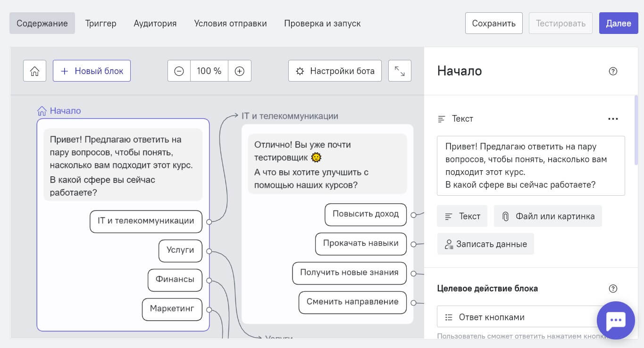Open help icon beside Целевое действие блока
644x348 pixels.
pyautogui.click(x=613, y=289)
